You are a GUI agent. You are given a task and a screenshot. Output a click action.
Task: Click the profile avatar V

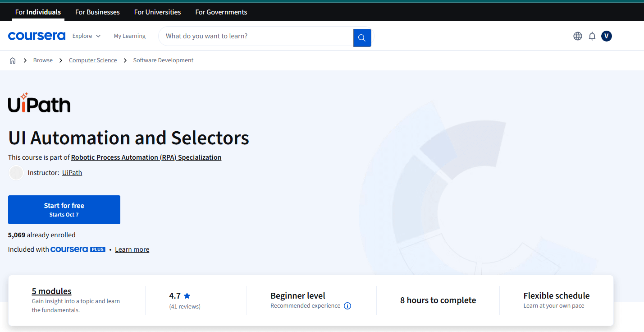pyautogui.click(x=606, y=36)
